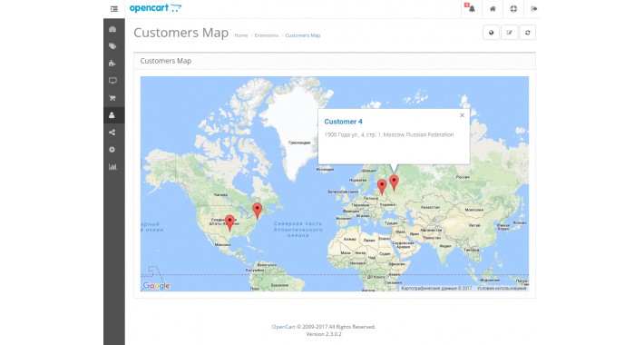Click the marker left of Moscow

[x=382, y=187]
